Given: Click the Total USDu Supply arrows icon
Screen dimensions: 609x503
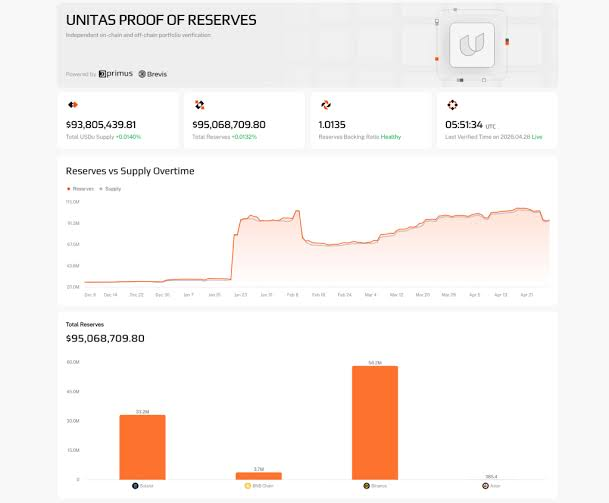Looking at the screenshot, I should click(x=73, y=104).
